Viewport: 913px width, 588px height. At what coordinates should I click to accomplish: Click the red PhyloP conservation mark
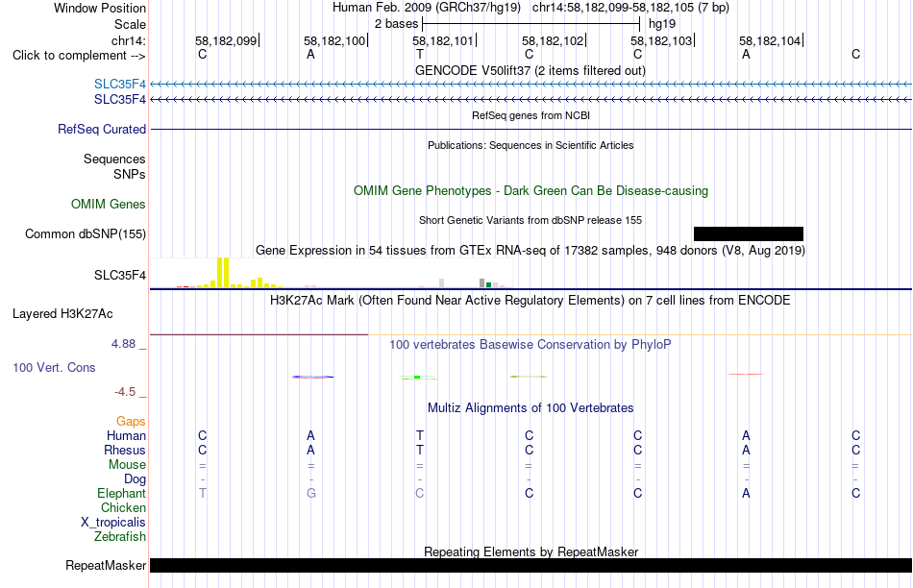[746, 374]
